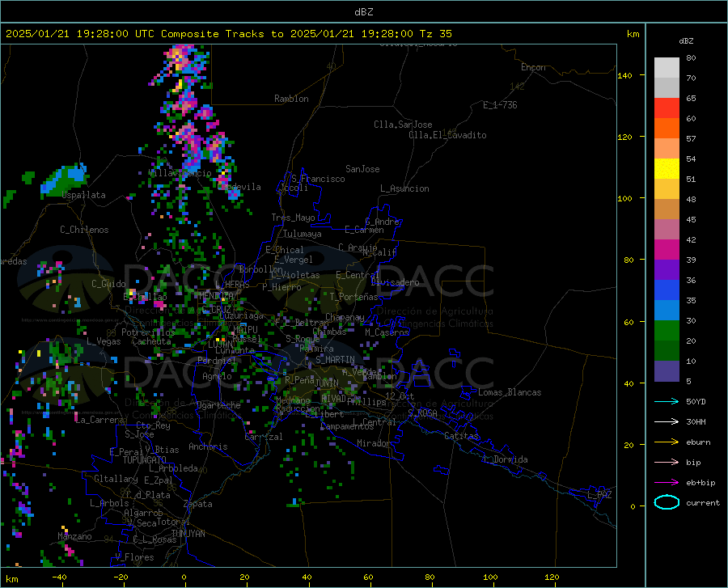Click the 'TUNUYAN' map label

coord(188,534)
